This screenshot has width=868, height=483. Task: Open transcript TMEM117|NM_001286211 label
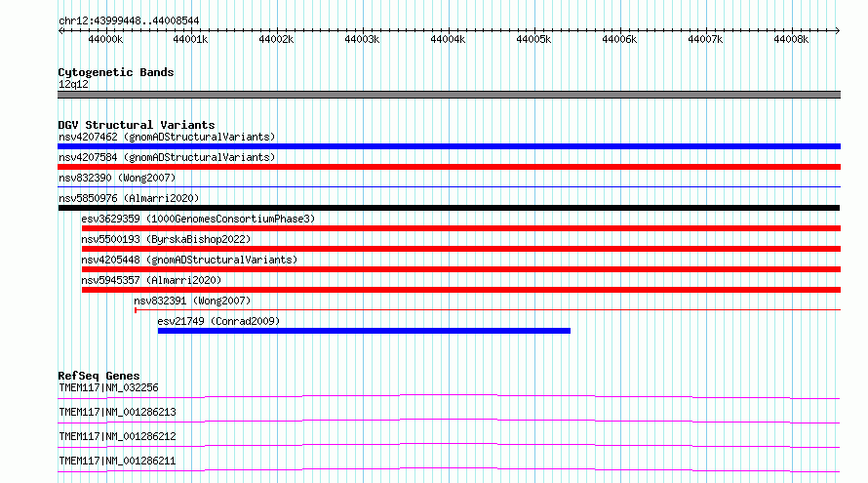point(117,461)
